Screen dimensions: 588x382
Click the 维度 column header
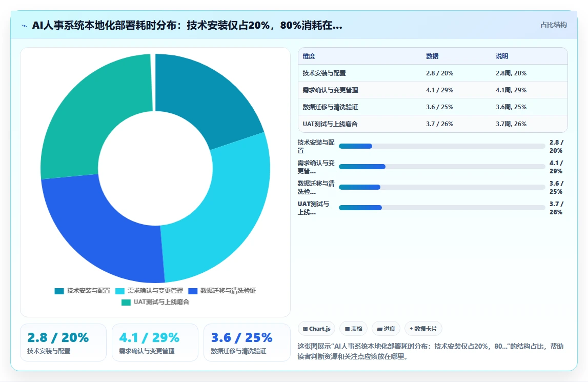(309, 56)
